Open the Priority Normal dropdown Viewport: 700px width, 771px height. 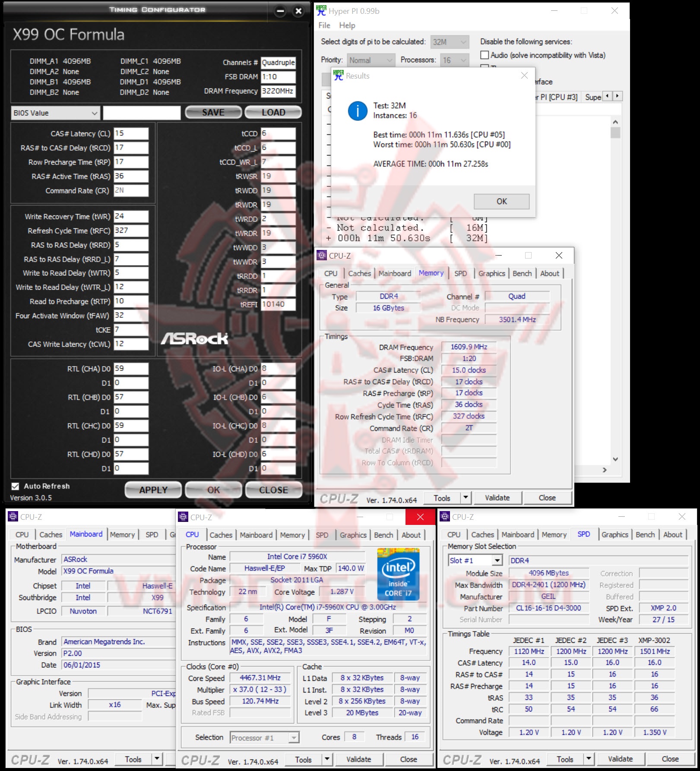pos(371,60)
